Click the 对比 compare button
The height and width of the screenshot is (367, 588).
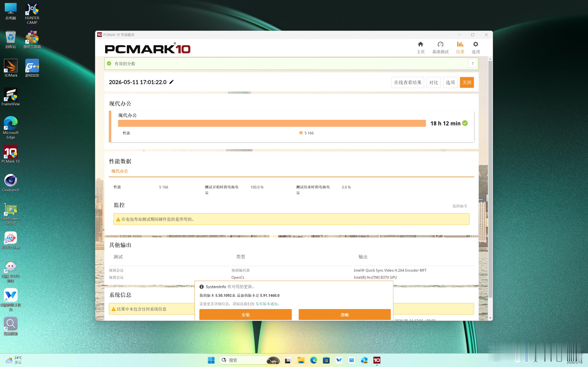[433, 83]
